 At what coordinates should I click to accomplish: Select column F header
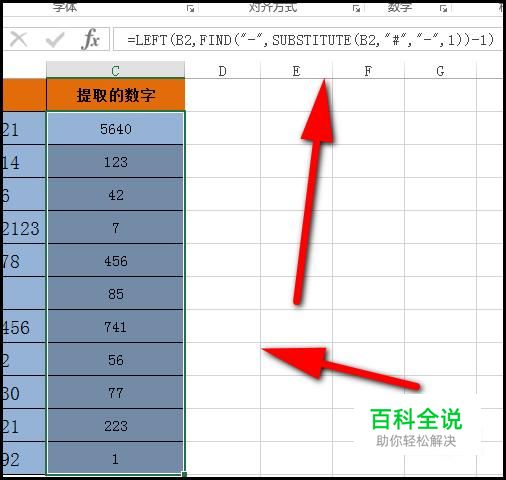368,71
